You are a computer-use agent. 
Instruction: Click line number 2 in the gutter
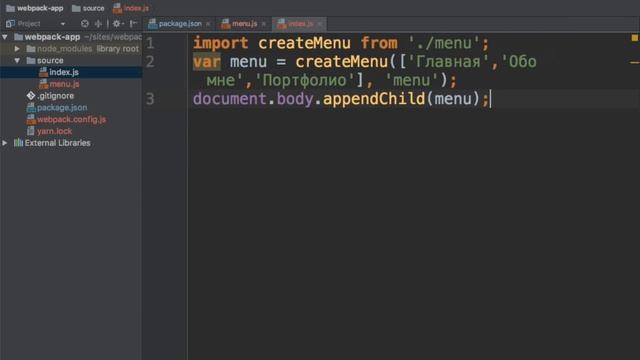point(150,62)
